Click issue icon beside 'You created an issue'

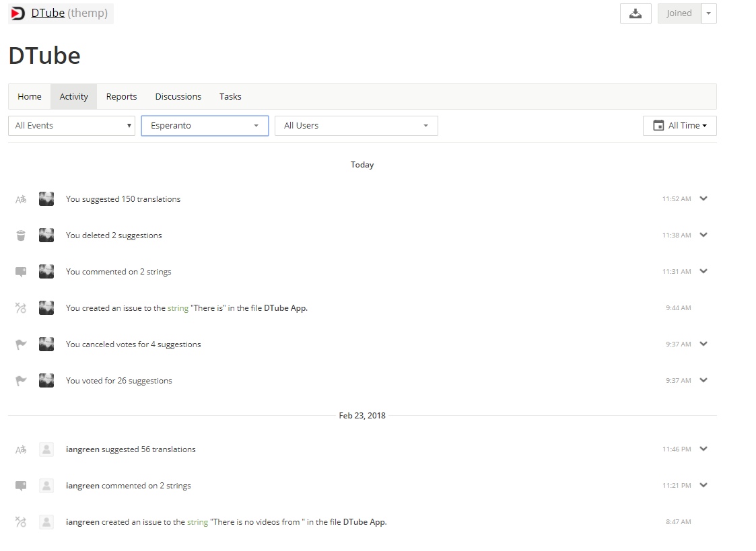(21, 307)
